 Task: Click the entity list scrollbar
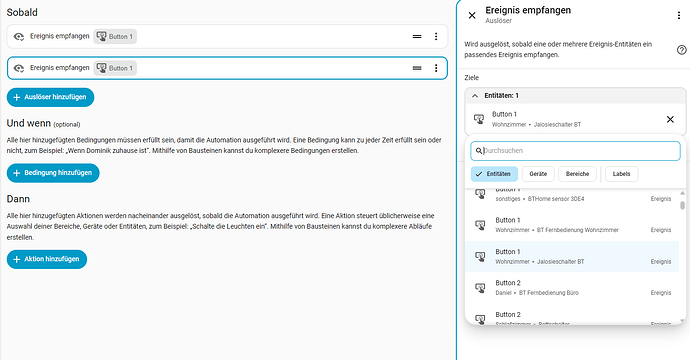click(x=682, y=205)
